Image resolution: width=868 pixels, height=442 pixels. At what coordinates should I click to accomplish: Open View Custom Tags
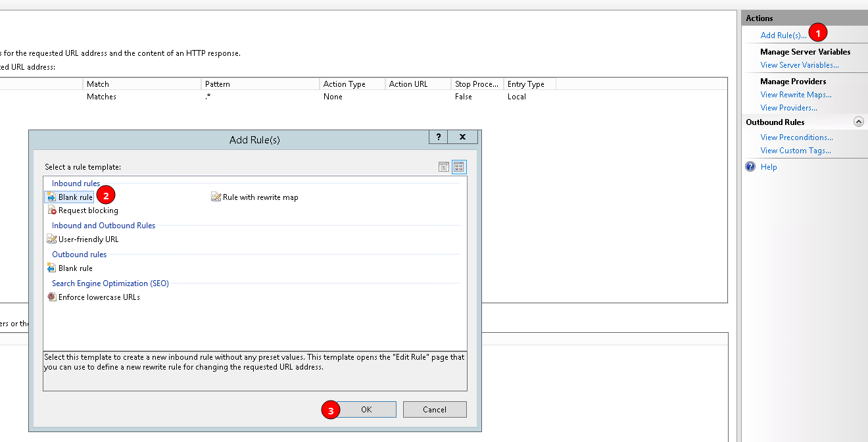click(796, 150)
